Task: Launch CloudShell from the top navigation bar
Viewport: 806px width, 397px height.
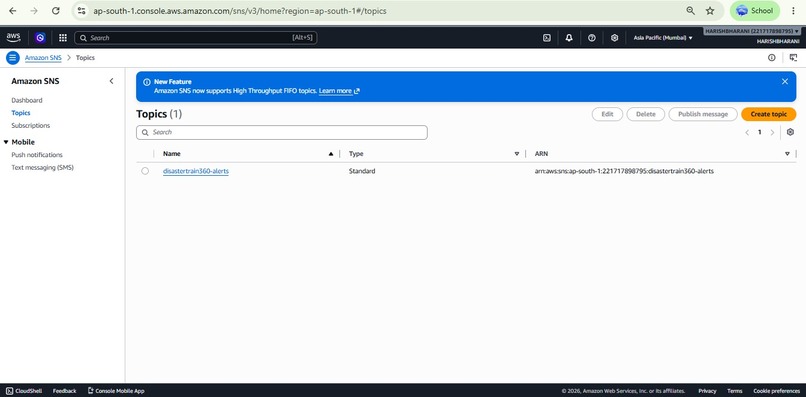Action: pos(547,38)
